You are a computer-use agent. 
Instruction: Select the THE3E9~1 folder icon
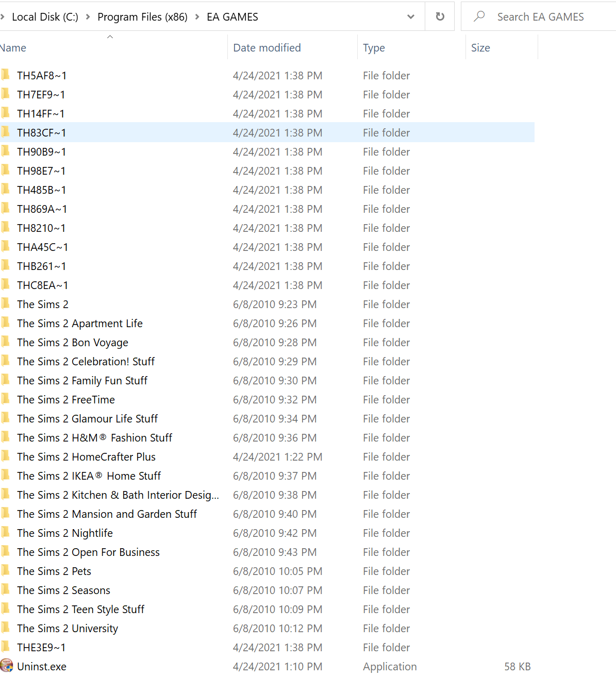(x=6, y=647)
